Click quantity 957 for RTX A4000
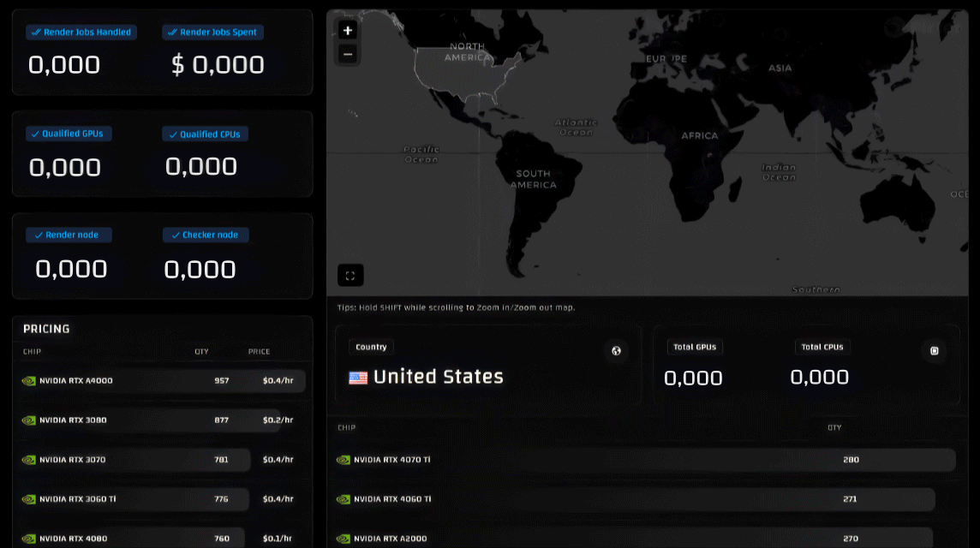 pos(221,380)
